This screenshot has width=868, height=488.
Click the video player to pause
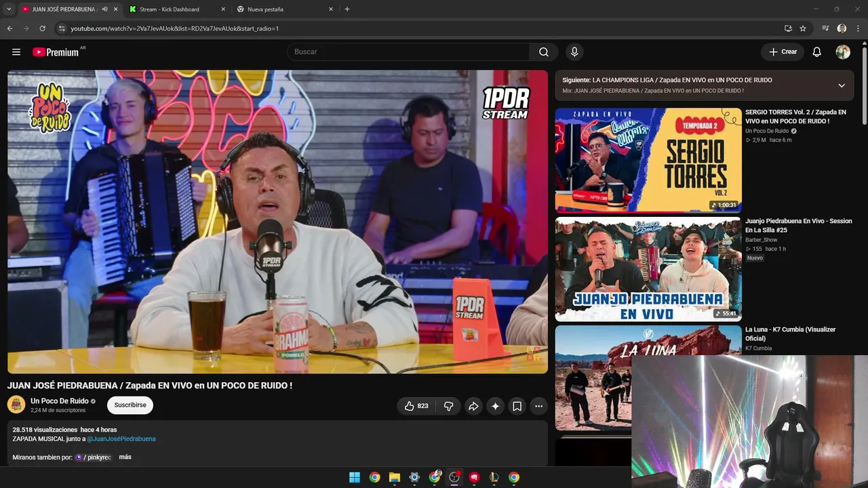click(x=277, y=222)
